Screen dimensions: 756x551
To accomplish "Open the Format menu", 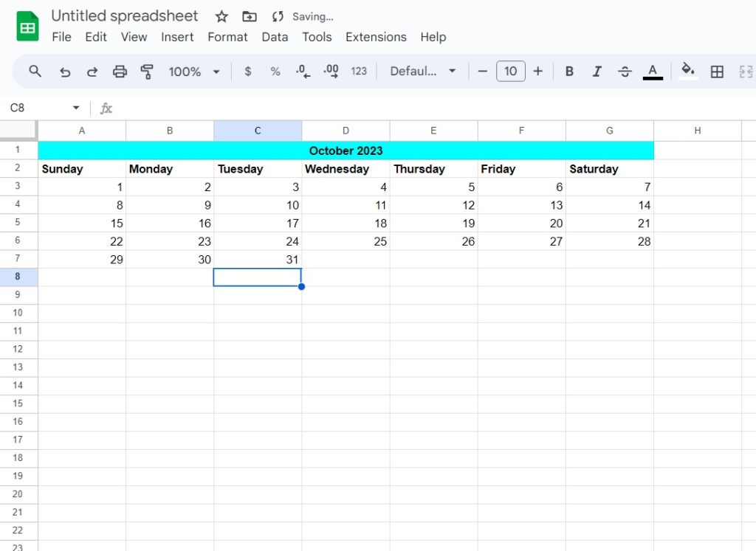I will 227,37.
